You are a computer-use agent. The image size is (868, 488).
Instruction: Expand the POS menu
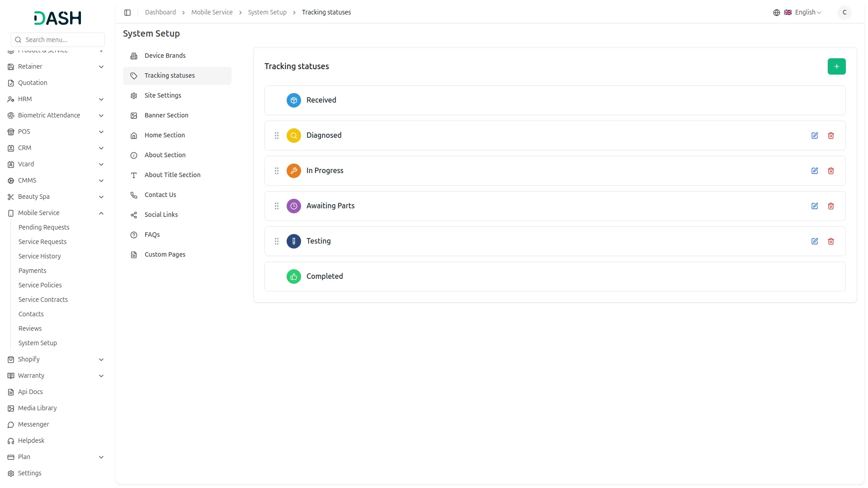pyautogui.click(x=101, y=131)
